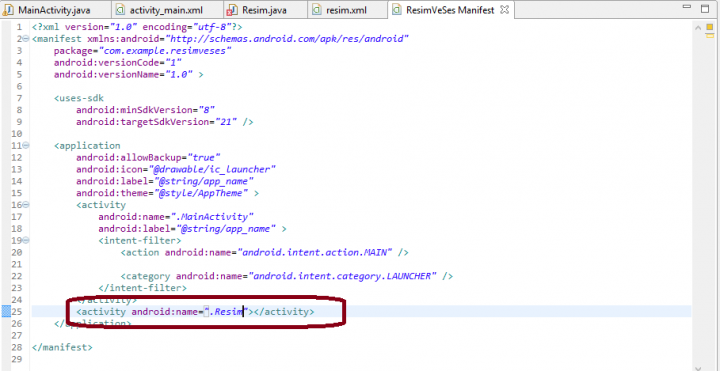This screenshot has width=720, height=371.
Task: Switch to the Resim.java tab
Action: (265, 10)
